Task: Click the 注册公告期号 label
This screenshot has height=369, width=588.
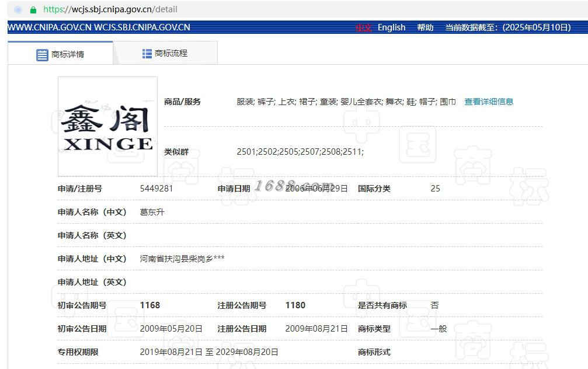Action: pos(242,305)
